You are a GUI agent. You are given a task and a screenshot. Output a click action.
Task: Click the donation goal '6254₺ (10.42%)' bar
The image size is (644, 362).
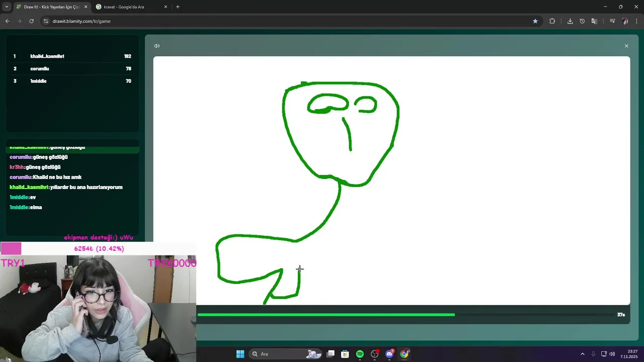(99, 248)
